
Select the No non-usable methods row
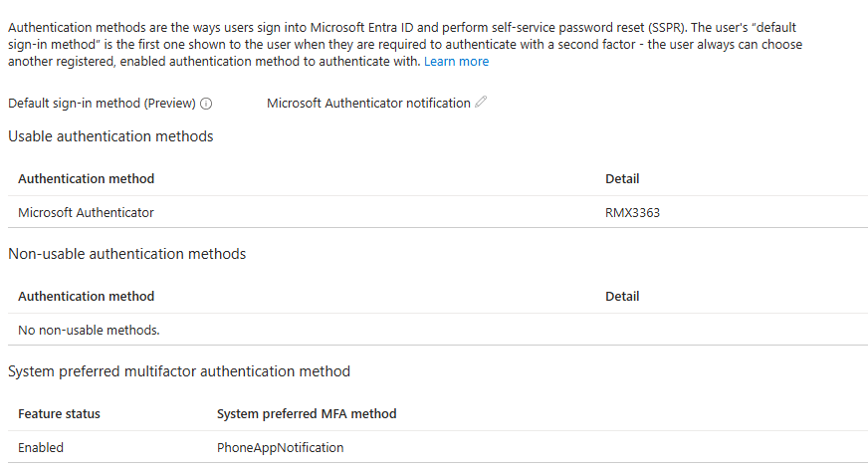pyautogui.click(x=438, y=330)
